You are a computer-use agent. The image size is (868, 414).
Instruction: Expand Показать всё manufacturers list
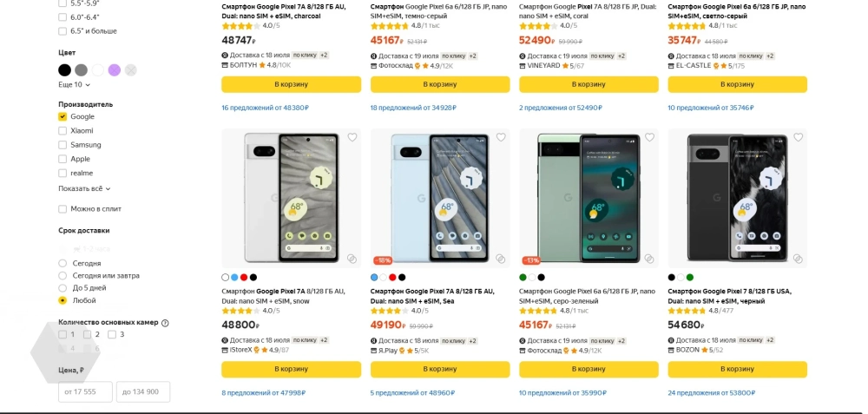[x=84, y=188]
